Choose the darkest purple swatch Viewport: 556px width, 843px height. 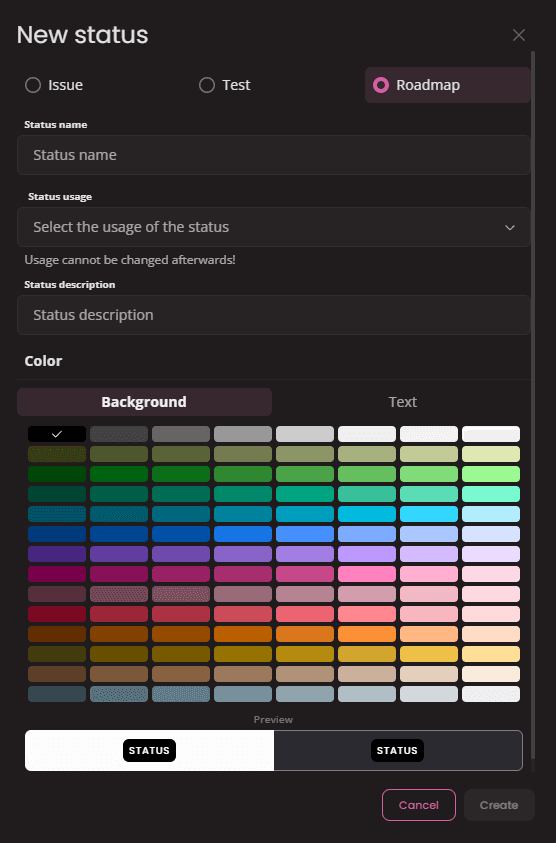57,554
